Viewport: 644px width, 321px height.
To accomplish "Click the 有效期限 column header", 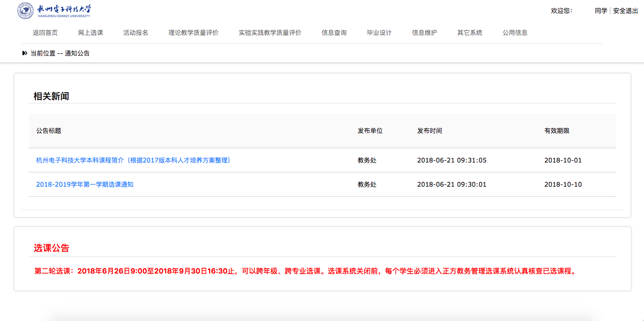I will 557,131.
